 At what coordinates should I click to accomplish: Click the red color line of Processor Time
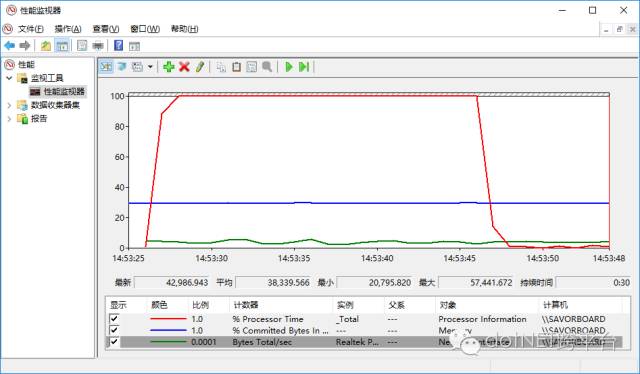click(168, 318)
